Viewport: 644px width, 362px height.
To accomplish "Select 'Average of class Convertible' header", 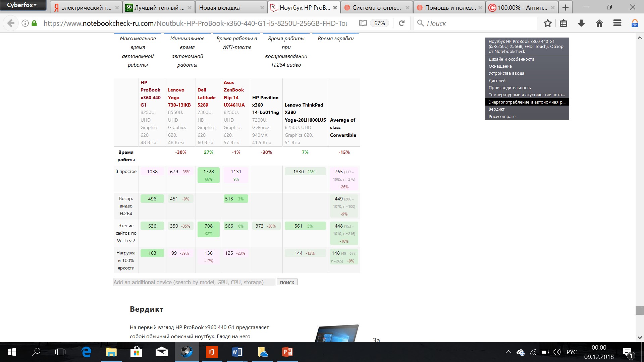I will pos(343,127).
